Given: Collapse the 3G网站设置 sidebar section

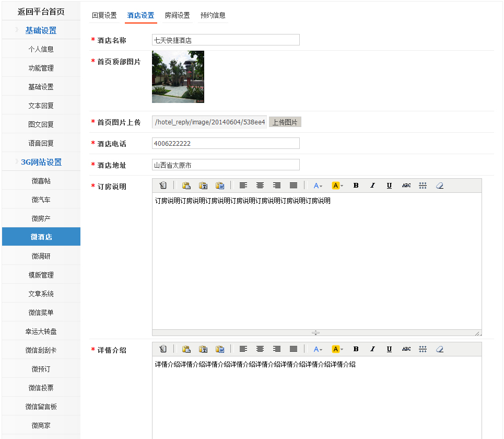Looking at the screenshot, I should click(x=41, y=162).
